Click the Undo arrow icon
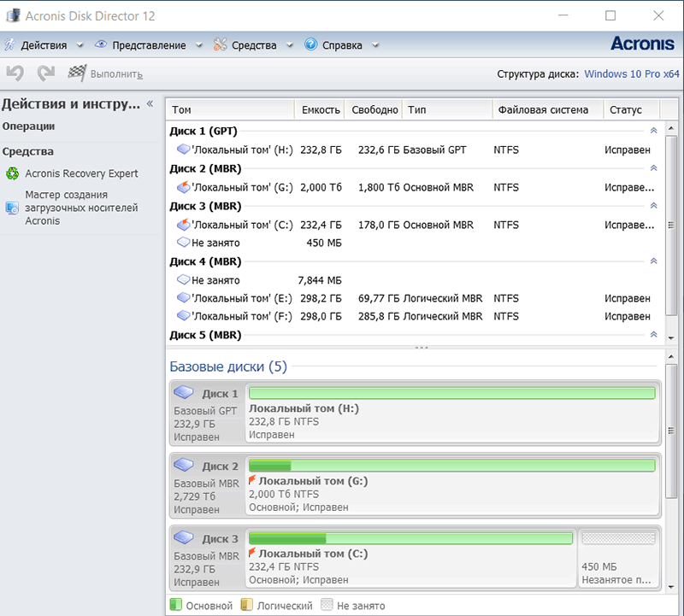The width and height of the screenshot is (684, 616). tap(15, 73)
